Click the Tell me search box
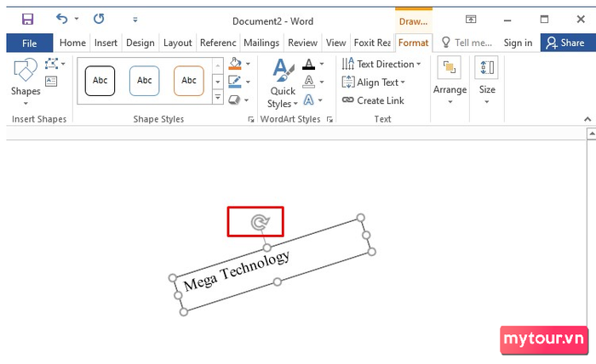The width and height of the screenshot is (596, 364). [x=467, y=43]
